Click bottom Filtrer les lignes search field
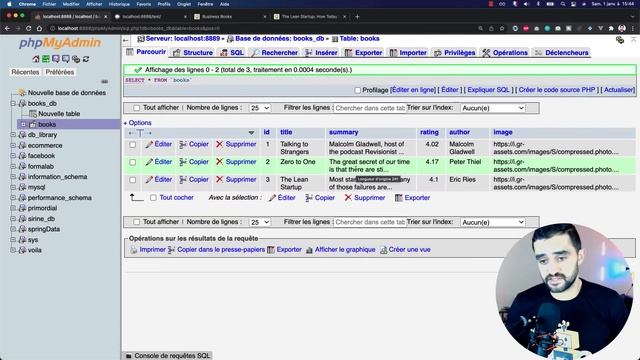This screenshot has height=360, width=640. 369,222
